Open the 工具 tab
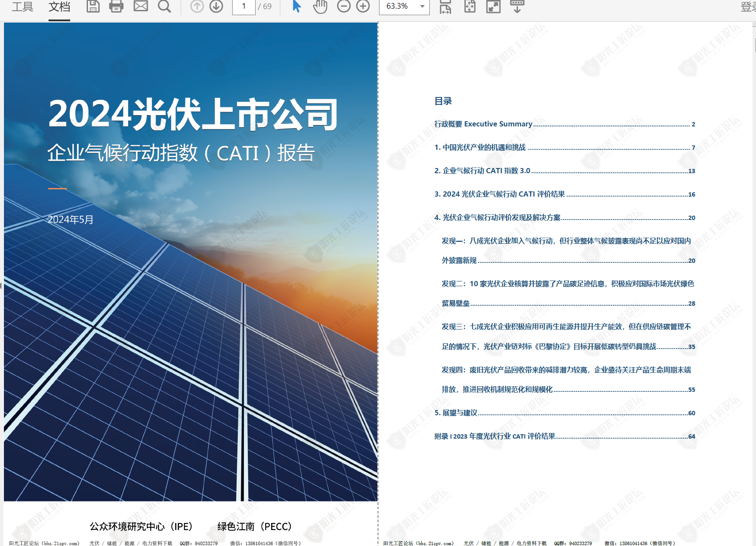 [x=23, y=7]
